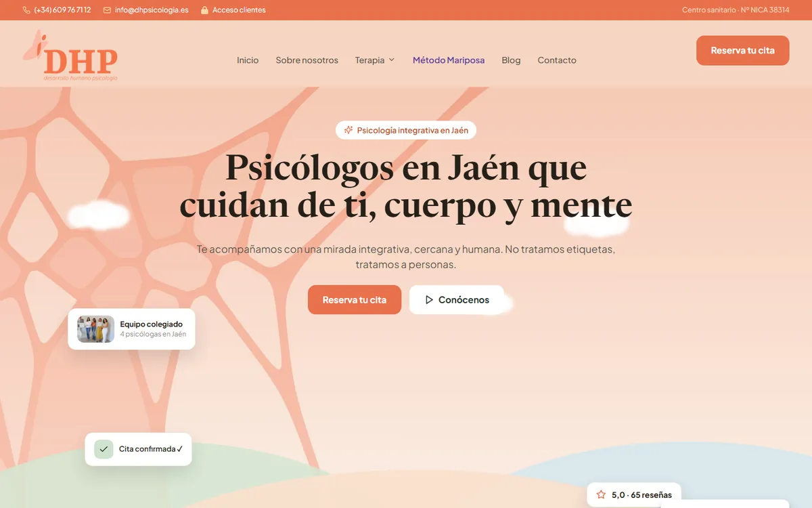Click hero Reserva tu cita button

pos(355,299)
